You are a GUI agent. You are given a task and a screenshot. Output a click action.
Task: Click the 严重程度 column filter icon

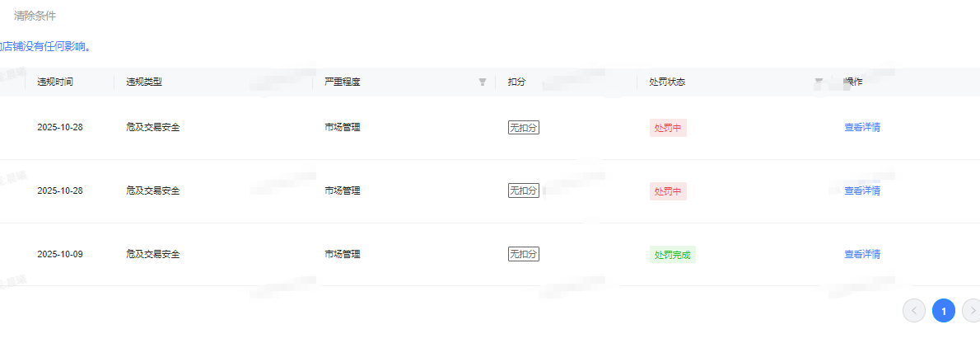click(x=483, y=82)
